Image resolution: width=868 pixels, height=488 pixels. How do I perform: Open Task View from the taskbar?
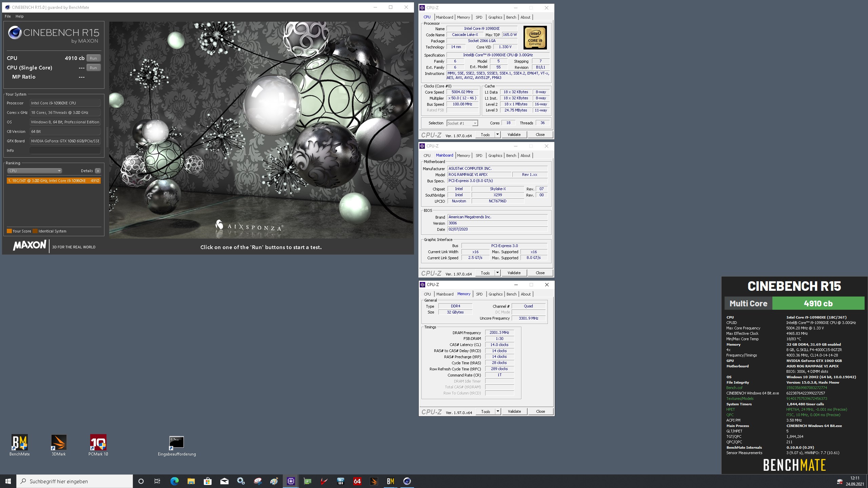(157, 481)
